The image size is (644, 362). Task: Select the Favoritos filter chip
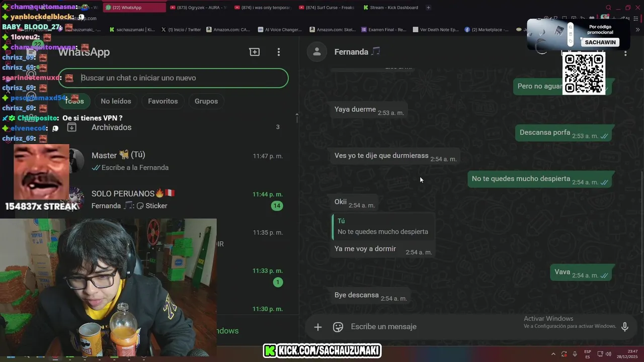coord(163,101)
